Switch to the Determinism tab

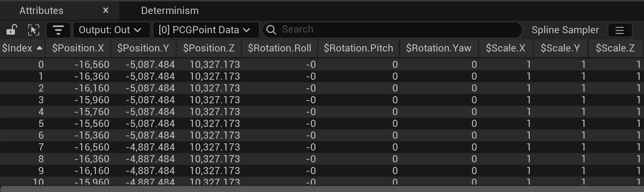coord(170,11)
